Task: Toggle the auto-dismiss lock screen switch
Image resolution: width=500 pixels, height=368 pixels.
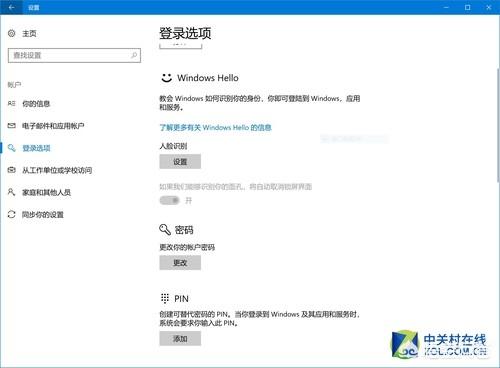Action: click(169, 200)
